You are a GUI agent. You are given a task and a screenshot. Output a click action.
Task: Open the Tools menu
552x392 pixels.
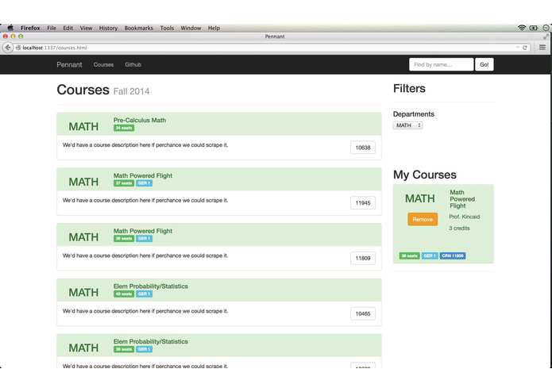pos(167,28)
